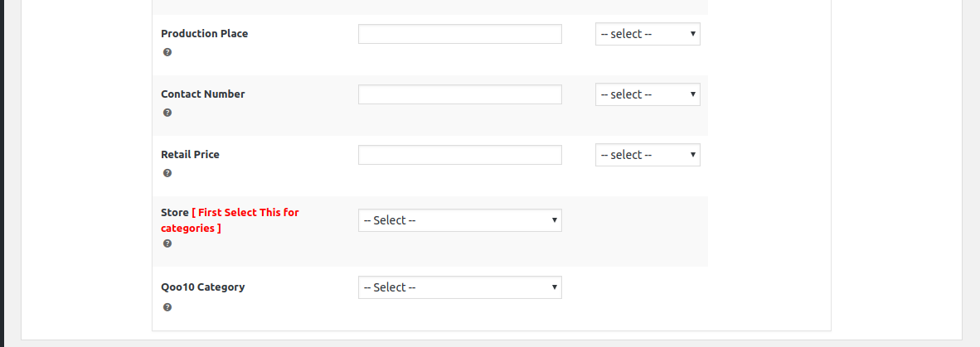The height and width of the screenshot is (347, 980).
Task: Click the Retail Price label
Action: tap(190, 155)
